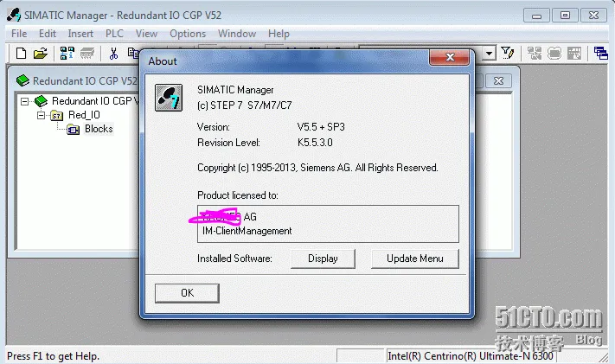The height and width of the screenshot is (364, 615).
Task: Click the Cut scissors icon
Action: 113,53
